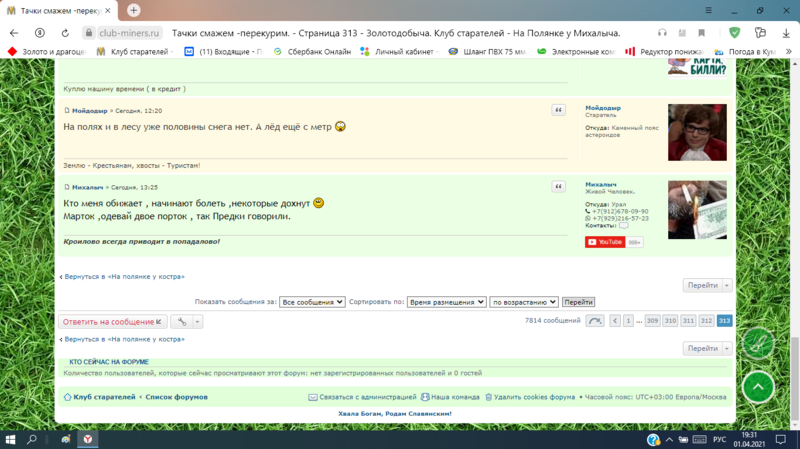Open bookmark 'Клуб старателей'

click(x=135, y=52)
